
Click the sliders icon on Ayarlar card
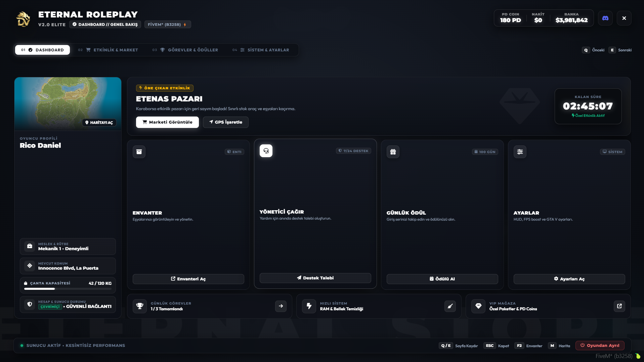pyautogui.click(x=520, y=152)
